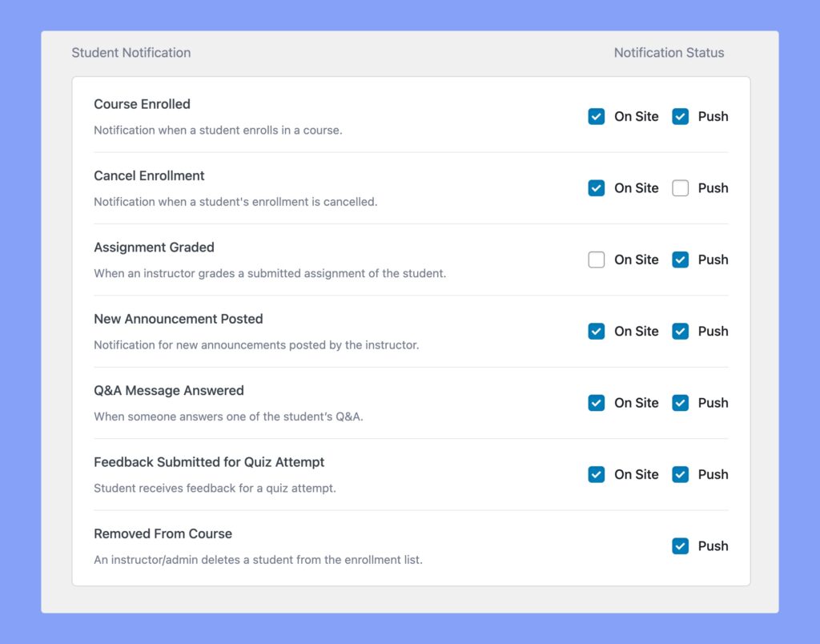820x644 pixels.
Task: Click the Student Notification column header
Action: tap(131, 52)
